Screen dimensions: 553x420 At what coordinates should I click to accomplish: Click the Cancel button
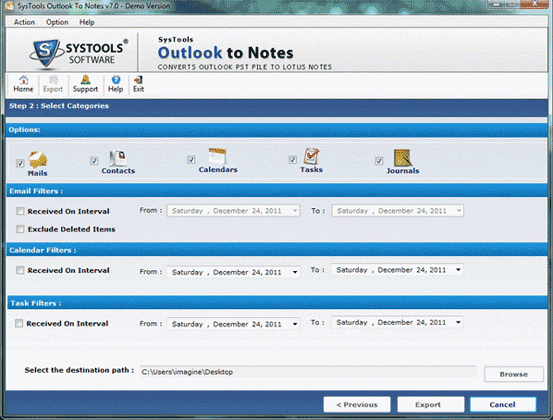point(503,404)
